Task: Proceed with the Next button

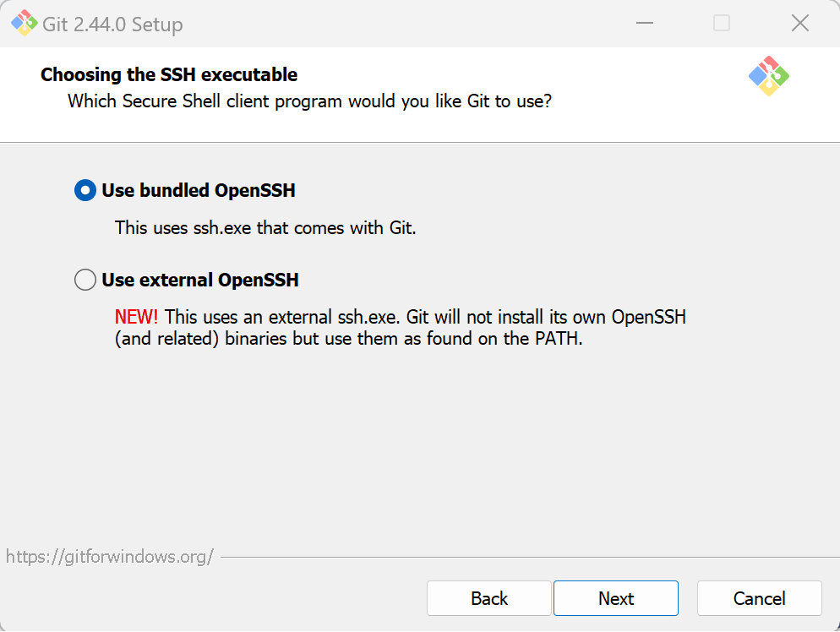Action: click(616, 598)
